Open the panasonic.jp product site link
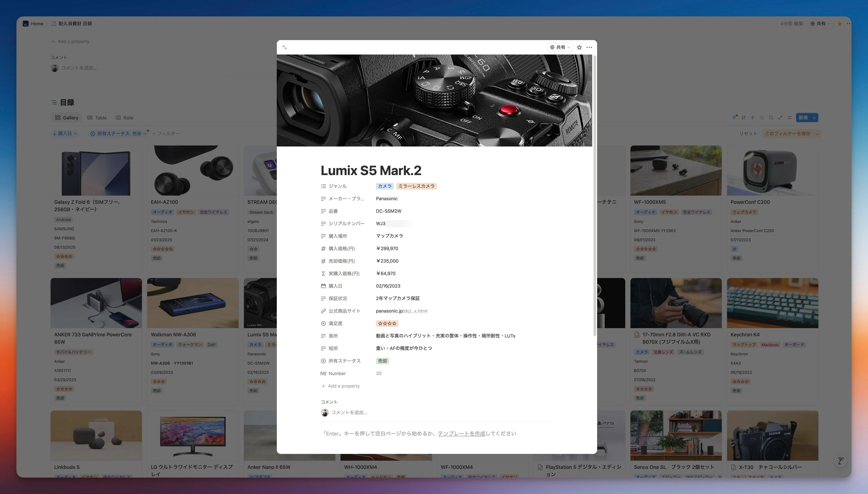The image size is (868, 494). 401,311
